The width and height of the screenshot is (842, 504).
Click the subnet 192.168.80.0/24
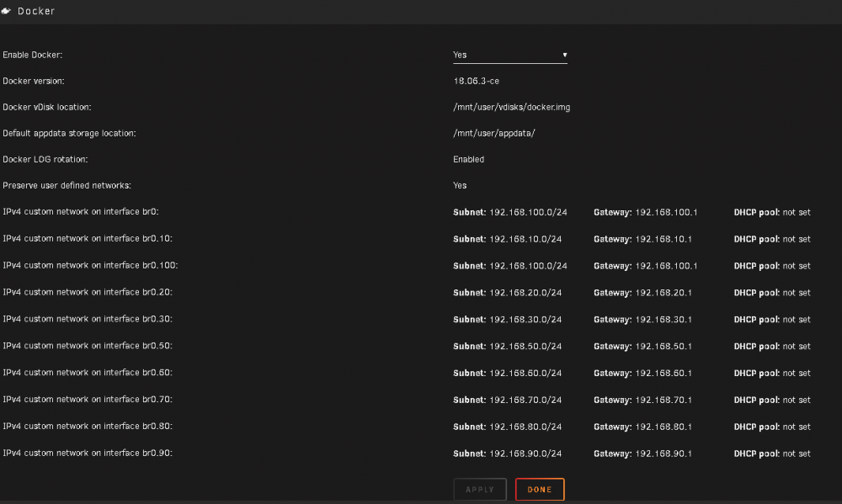(525, 427)
